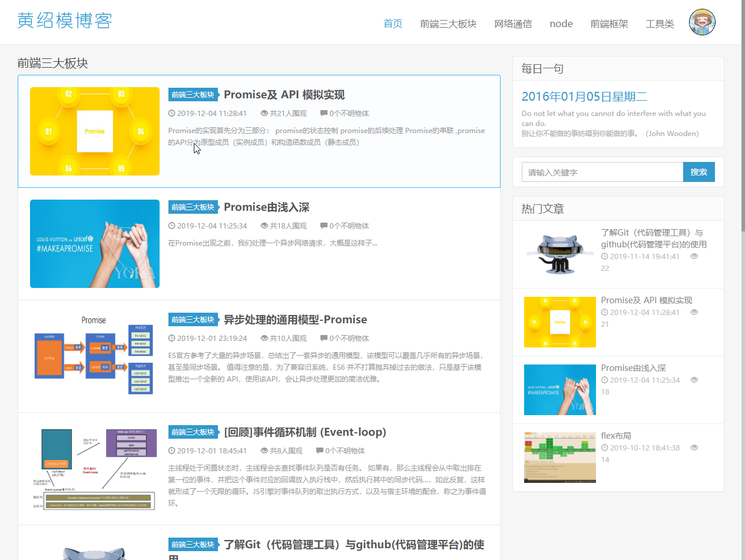Click clock icon beside 2019-12-01 23:19:24
745x560 pixels.
[171, 338]
